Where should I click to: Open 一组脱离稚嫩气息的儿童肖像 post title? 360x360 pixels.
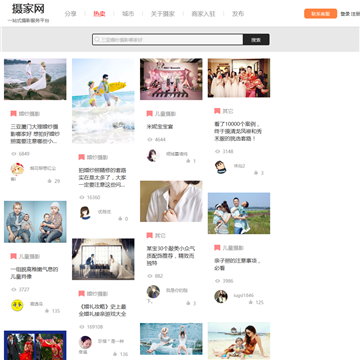(x=34, y=273)
